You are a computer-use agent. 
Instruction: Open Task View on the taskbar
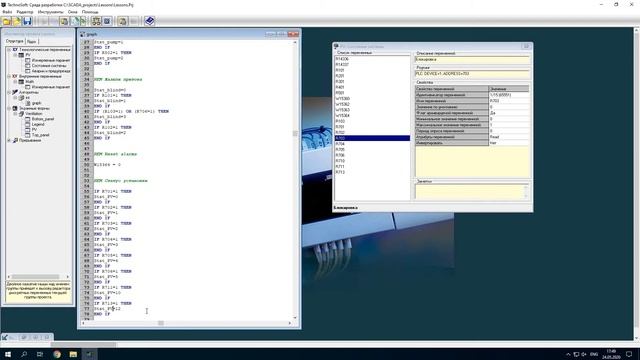tap(40, 354)
